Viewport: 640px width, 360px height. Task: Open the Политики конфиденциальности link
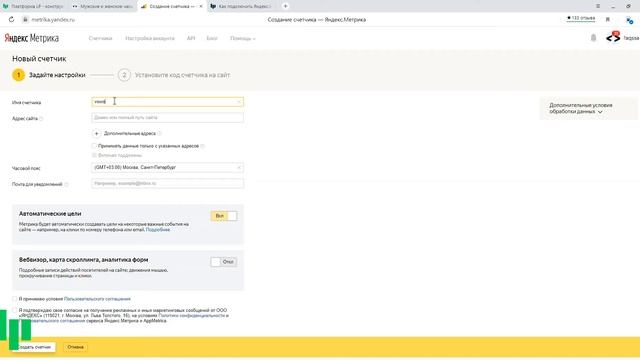[191, 316]
